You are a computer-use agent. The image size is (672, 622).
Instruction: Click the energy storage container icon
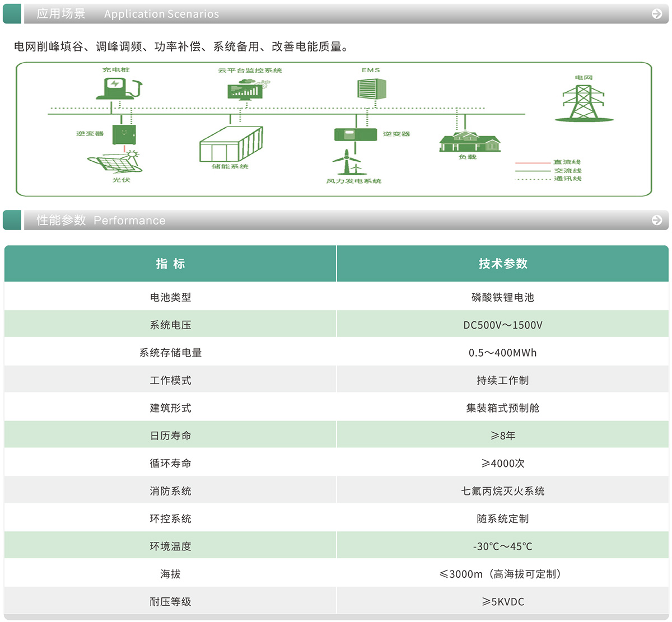click(x=231, y=144)
